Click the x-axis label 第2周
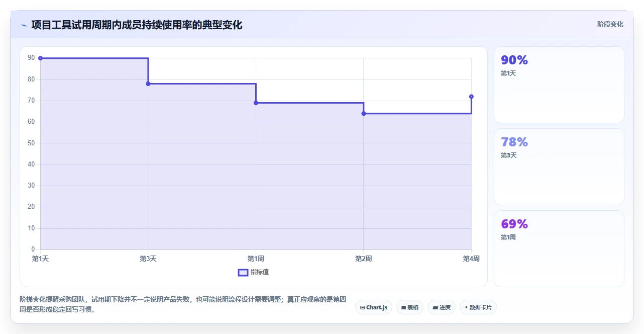The height and width of the screenshot is (334, 644). tap(364, 259)
